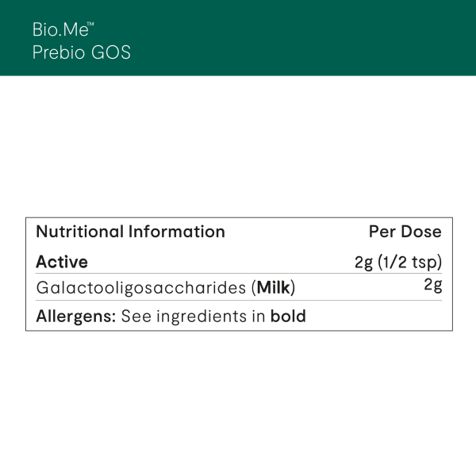
Task: Click the 2g amount for Galactooligosaccharides
Action: [x=432, y=286]
